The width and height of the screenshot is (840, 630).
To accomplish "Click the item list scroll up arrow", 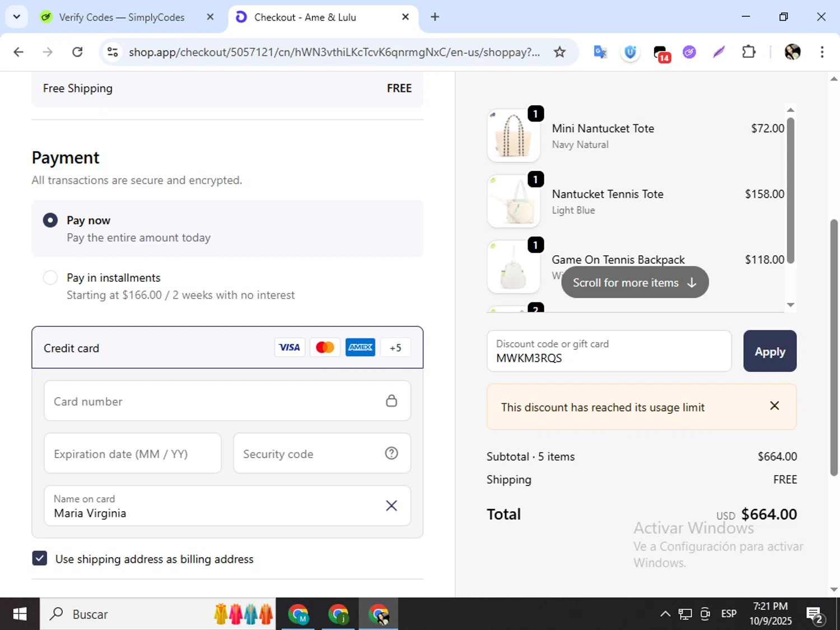I will click(791, 110).
